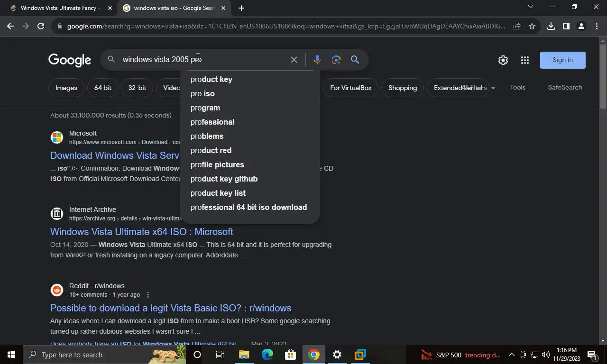This screenshot has width=607, height=364.
Task: Click the browser address bar URL
Action: point(286,26)
